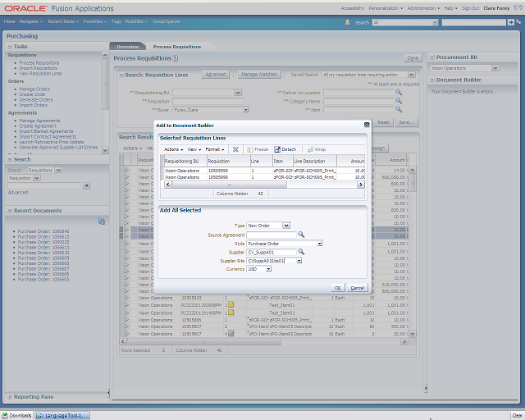Click the global search go arrow icon

(510, 22)
